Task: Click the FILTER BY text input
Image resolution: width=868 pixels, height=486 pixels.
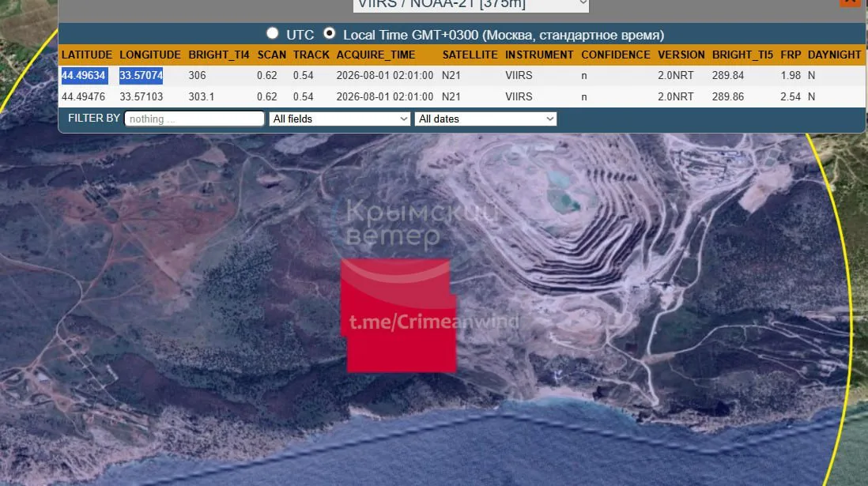Action: (x=194, y=119)
